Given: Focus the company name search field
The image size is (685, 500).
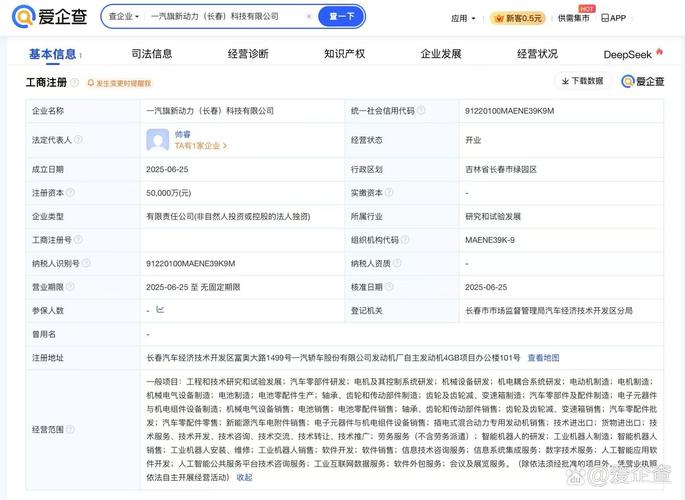Looking at the screenshot, I should tap(225, 17).
